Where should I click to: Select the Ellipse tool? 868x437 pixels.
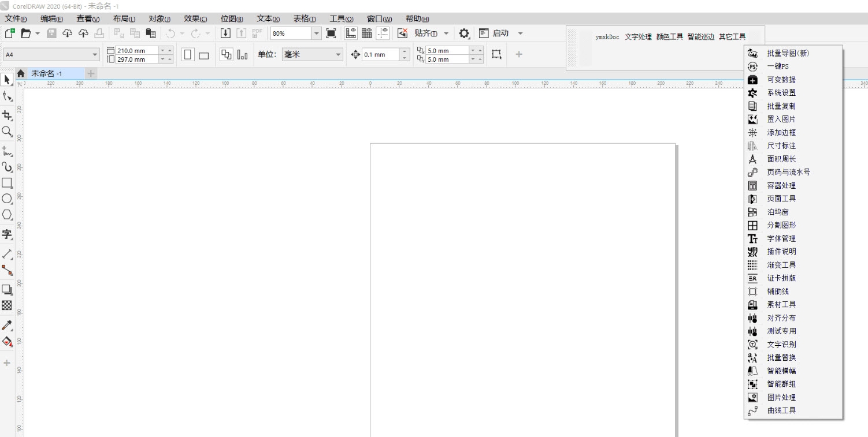click(8, 199)
